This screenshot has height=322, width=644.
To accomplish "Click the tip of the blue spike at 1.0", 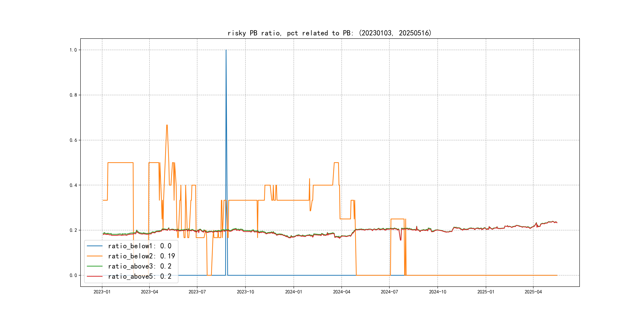I will coord(226,50).
